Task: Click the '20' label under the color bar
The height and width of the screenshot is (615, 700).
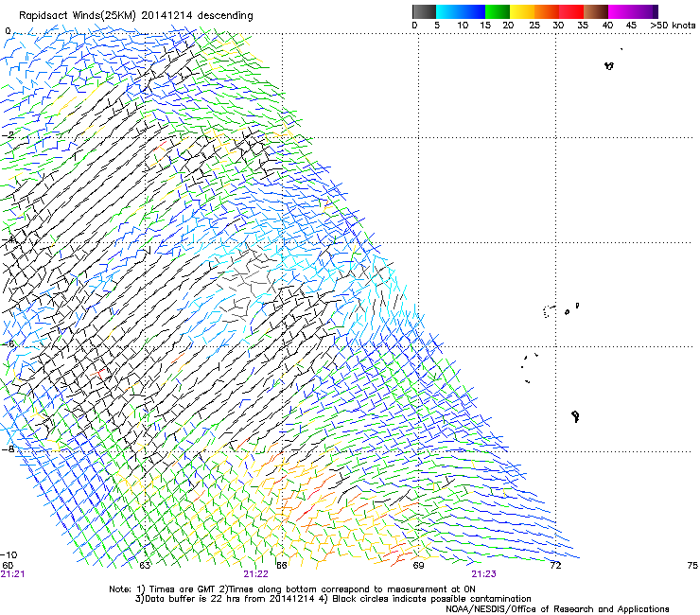Action: [x=508, y=26]
